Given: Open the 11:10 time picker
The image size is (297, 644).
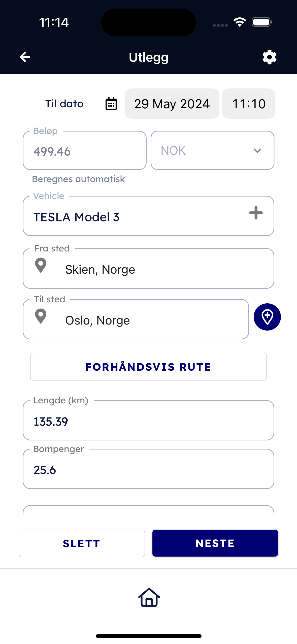Looking at the screenshot, I should pyautogui.click(x=248, y=104).
